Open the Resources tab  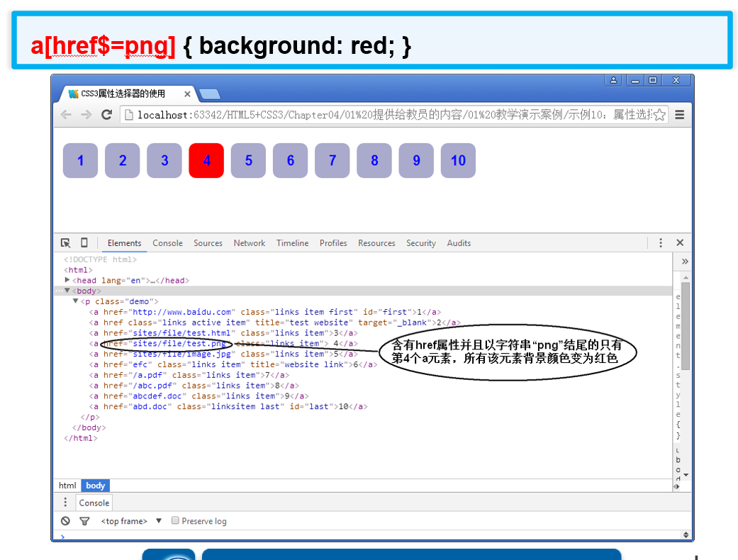(x=376, y=243)
